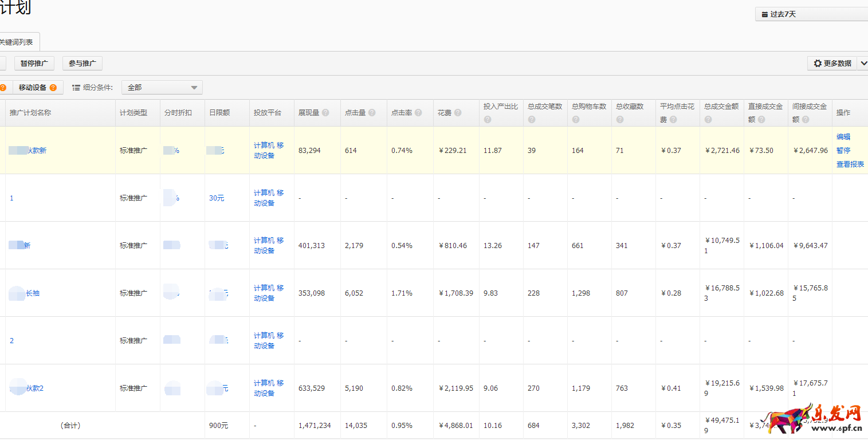Click 30元 daily budget for plan 1
This screenshot has width=868, height=440.
click(x=217, y=198)
